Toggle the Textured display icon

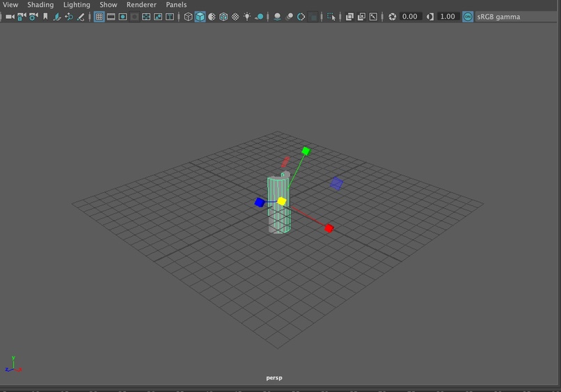pyautogui.click(x=235, y=17)
